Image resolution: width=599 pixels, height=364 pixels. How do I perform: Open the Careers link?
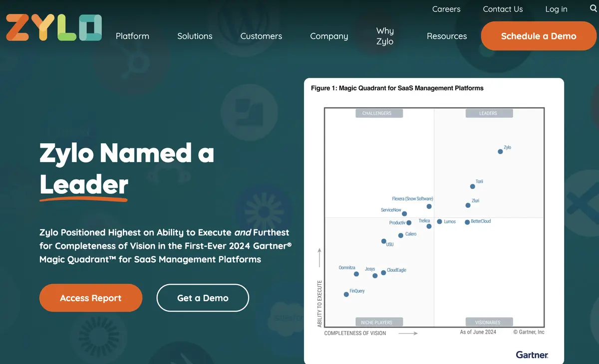(446, 9)
